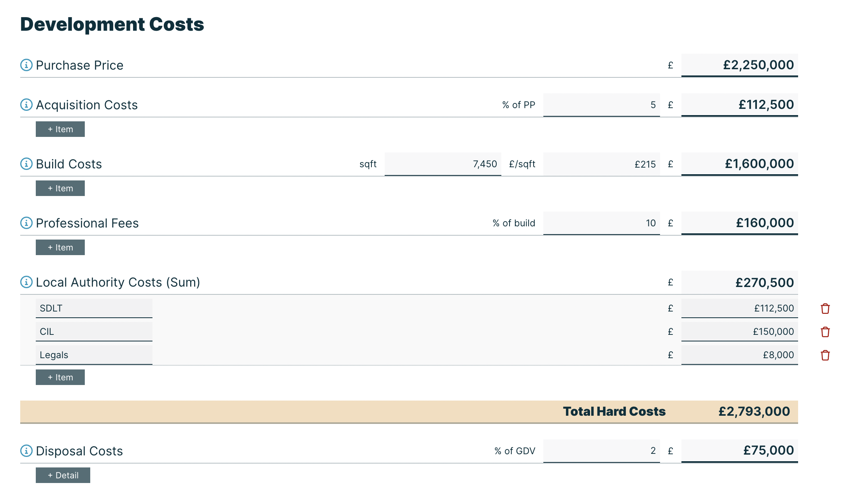Viewport: 851px width, 504px height.
Task: Open the Disposal Costs info tooltip
Action: coord(26,451)
